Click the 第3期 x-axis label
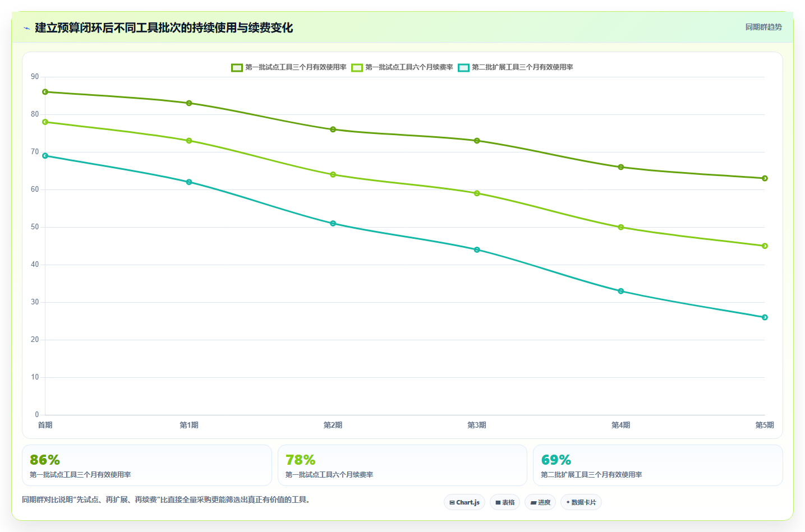Image resolution: width=805 pixels, height=532 pixels. tap(477, 425)
